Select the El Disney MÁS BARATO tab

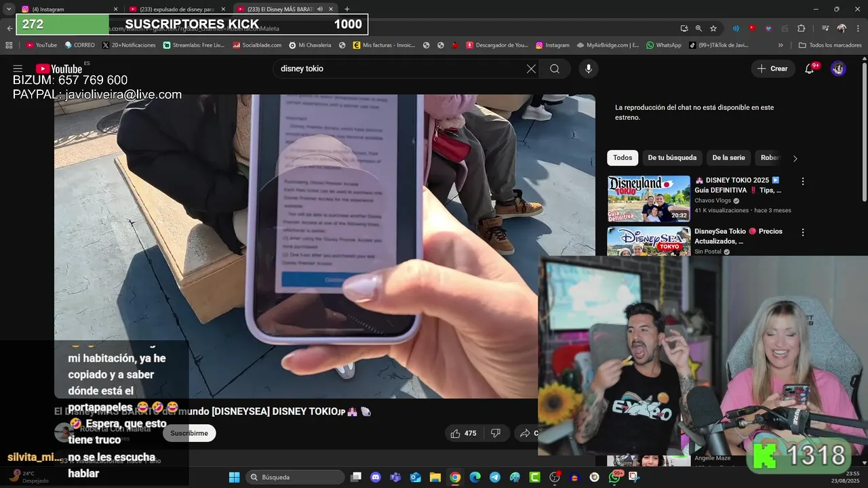pos(285,9)
